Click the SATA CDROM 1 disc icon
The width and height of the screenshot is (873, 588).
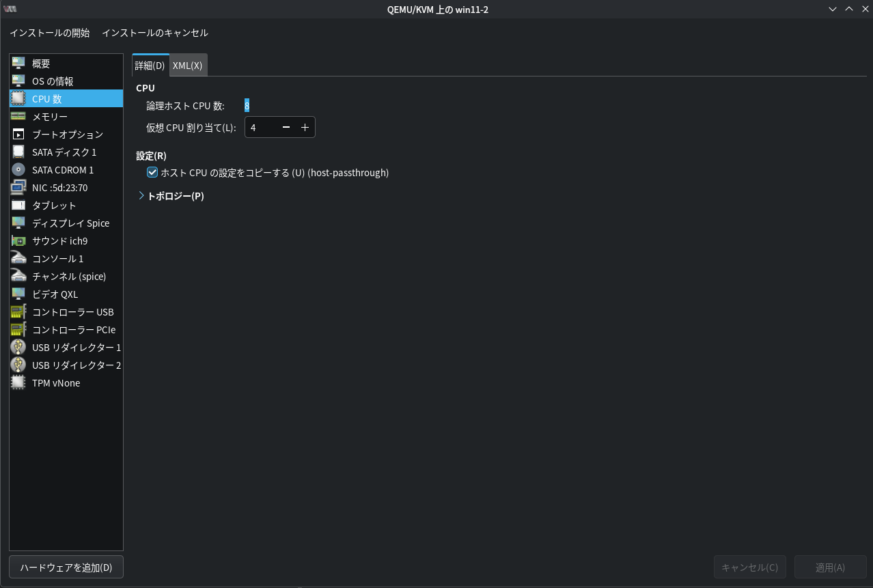pos(18,170)
